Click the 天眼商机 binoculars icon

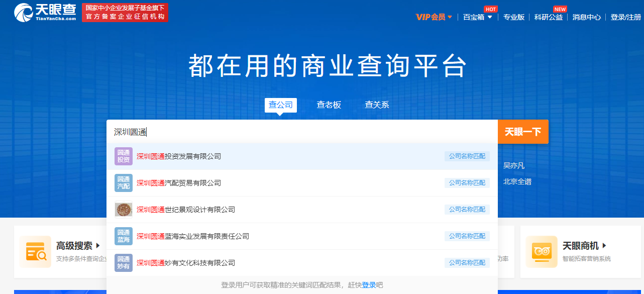[x=542, y=251]
